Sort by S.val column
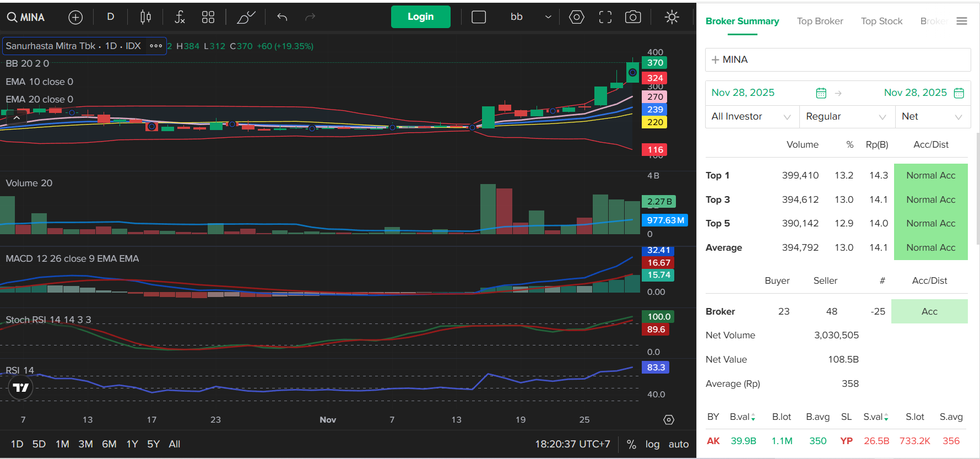 (876, 417)
